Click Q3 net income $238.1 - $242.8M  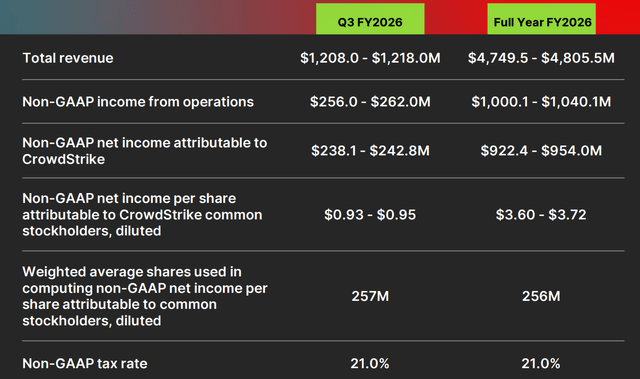370,151
